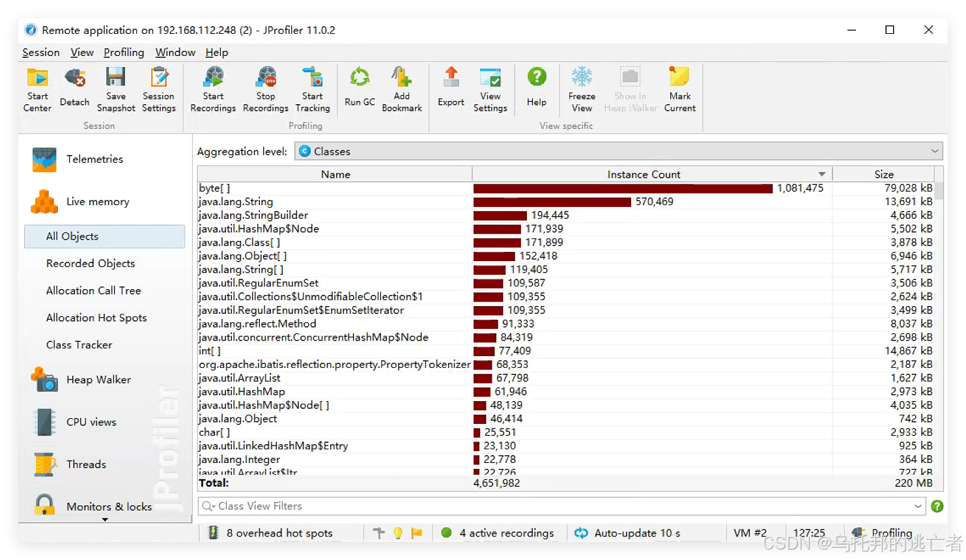Select the java.lang.Integer row
966x560 pixels.
pyautogui.click(x=566, y=460)
